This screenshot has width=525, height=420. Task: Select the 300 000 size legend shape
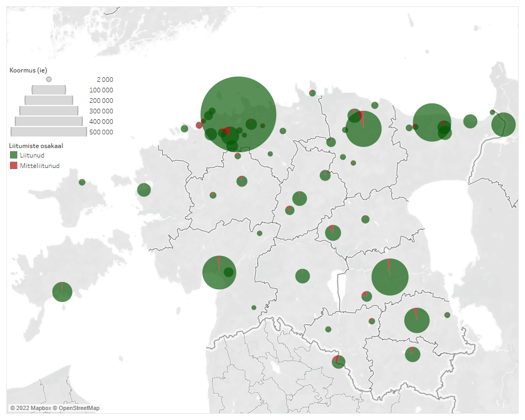click(x=49, y=111)
